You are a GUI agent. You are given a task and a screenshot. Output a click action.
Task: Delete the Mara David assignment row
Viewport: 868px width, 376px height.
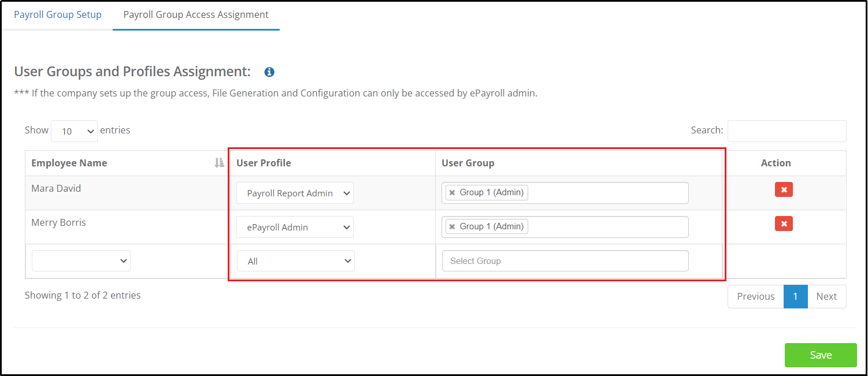coord(784,189)
